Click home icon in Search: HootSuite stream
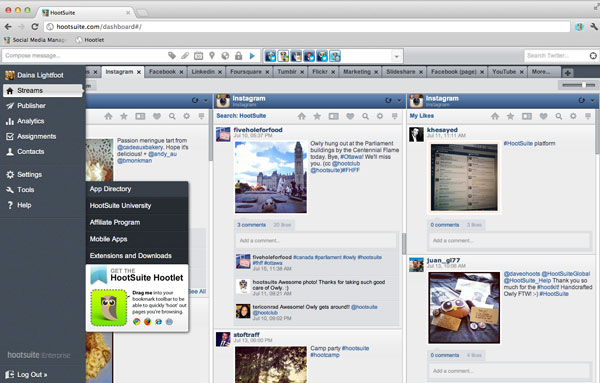 302,116
